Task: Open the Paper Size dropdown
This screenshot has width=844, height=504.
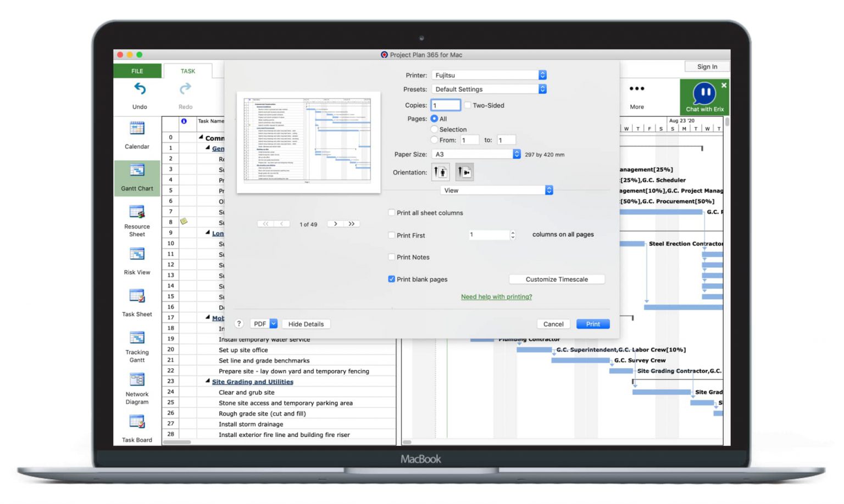Action: click(x=515, y=154)
